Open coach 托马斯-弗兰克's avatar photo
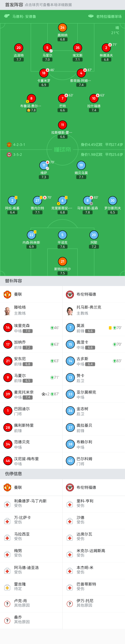Screen dimensions: 125x644 click(70, 311)
